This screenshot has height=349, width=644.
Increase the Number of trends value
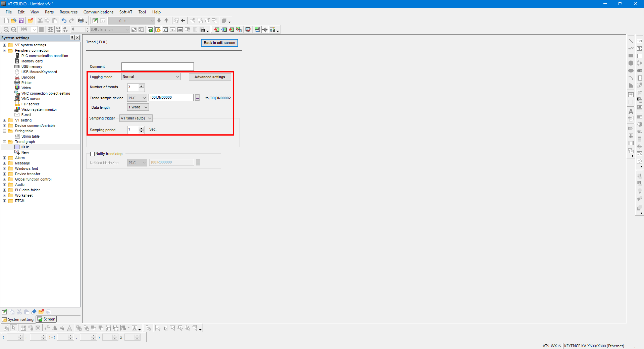coord(142,86)
